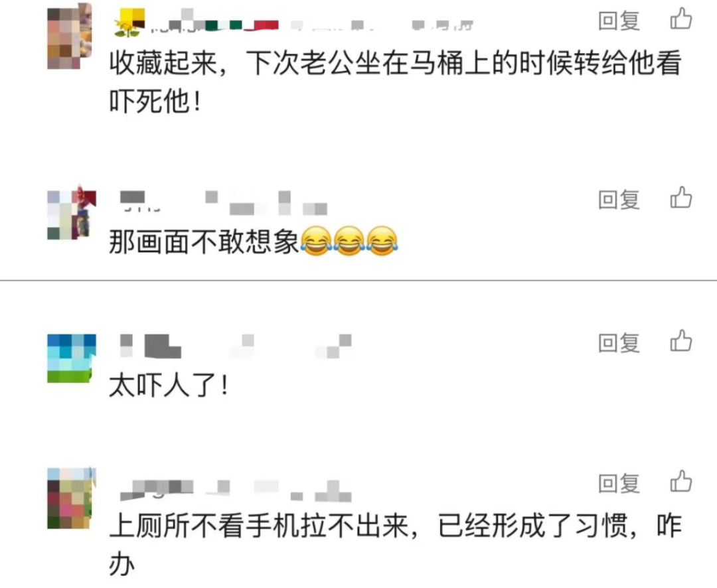717x588 pixels.
Task: Open blue-and-green avatar of 太吓人了 commenter
Action: pos(72,358)
